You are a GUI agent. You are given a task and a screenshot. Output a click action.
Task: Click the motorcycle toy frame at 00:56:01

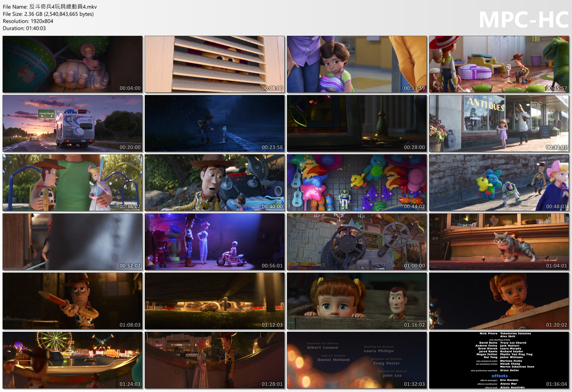point(215,242)
